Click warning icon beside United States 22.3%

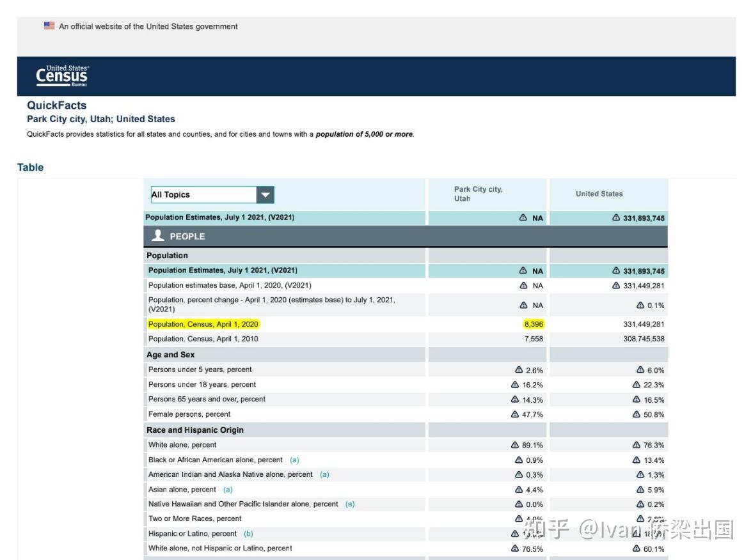pos(637,384)
